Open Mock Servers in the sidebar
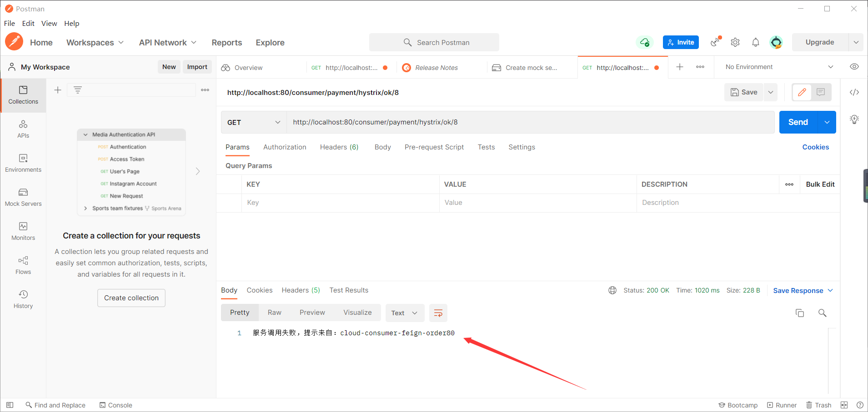This screenshot has width=868, height=412. click(x=23, y=198)
